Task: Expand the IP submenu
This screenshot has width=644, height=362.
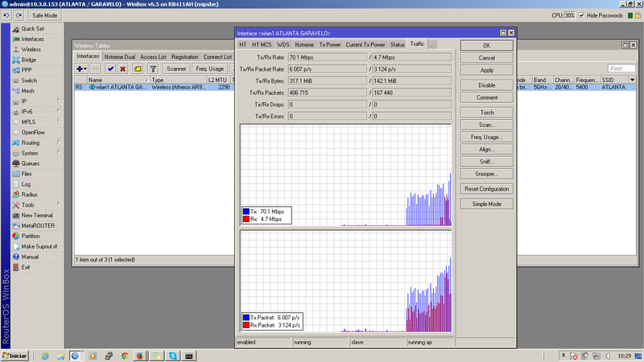Action: 58,101
